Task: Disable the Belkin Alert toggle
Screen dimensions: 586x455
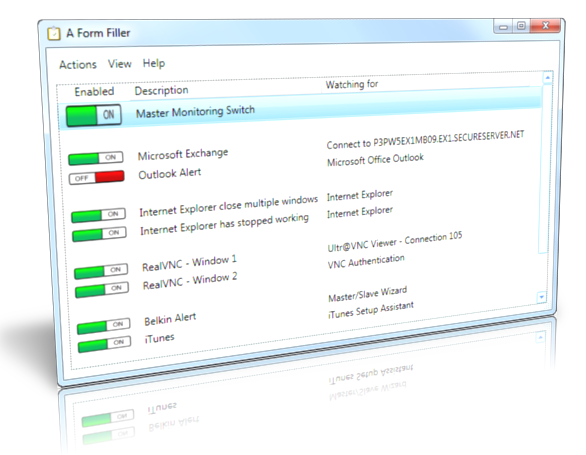Action: coord(104,326)
